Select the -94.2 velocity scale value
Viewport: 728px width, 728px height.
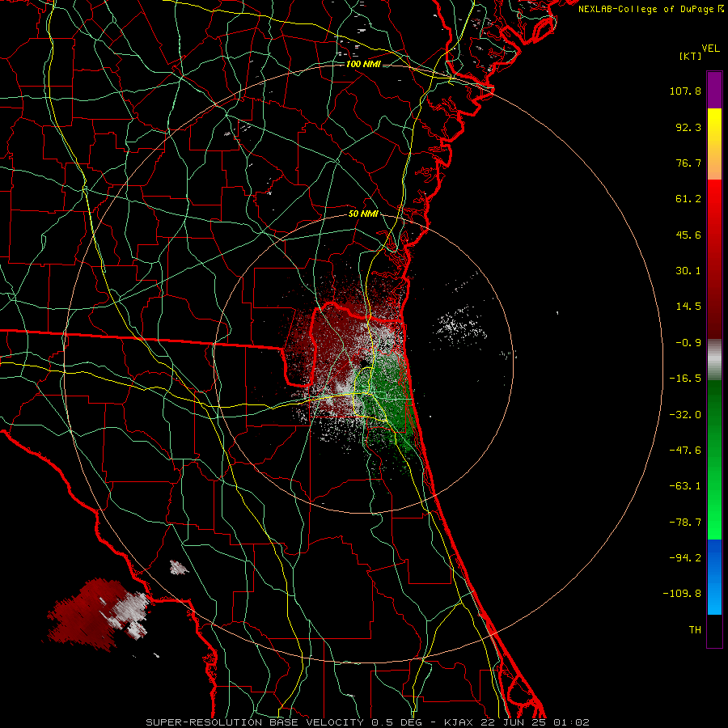pyautogui.click(x=685, y=558)
